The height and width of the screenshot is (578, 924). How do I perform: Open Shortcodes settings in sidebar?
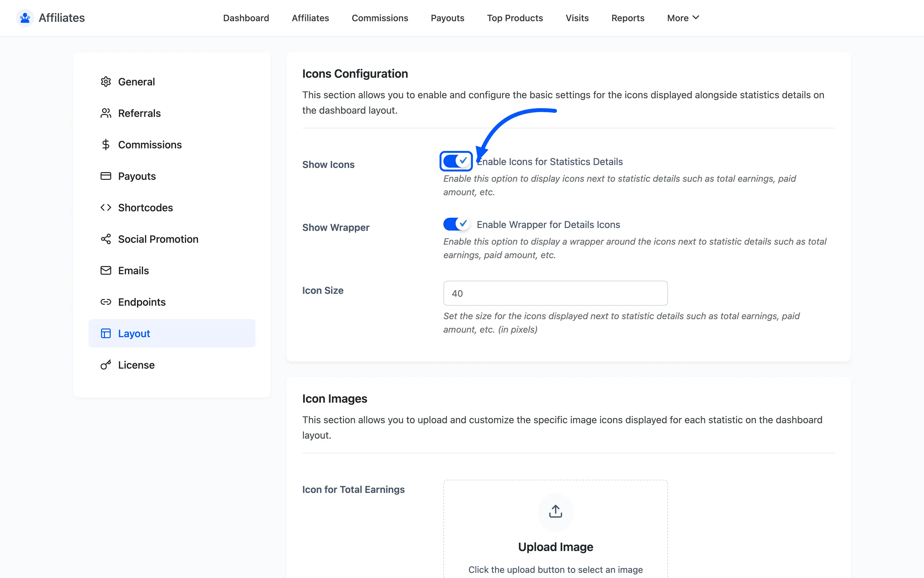click(172, 207)
